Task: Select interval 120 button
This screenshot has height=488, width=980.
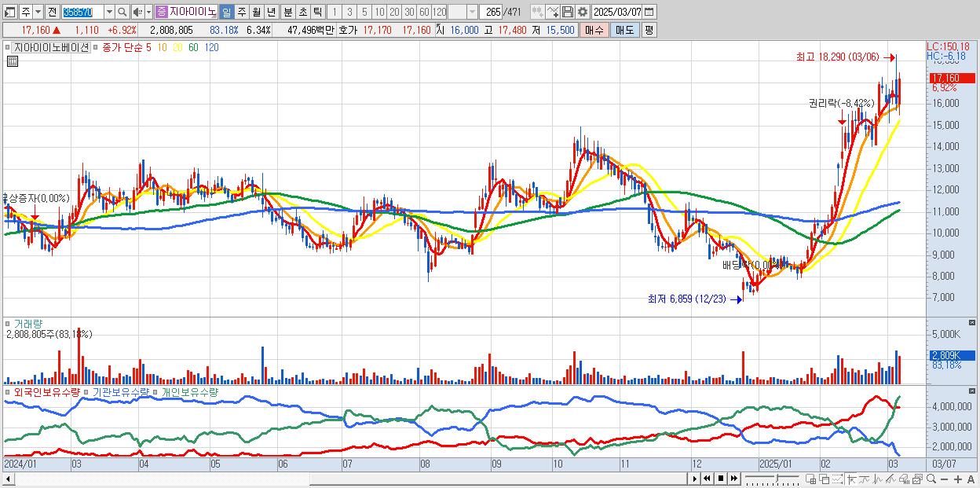Action: [x=440, y=12]
